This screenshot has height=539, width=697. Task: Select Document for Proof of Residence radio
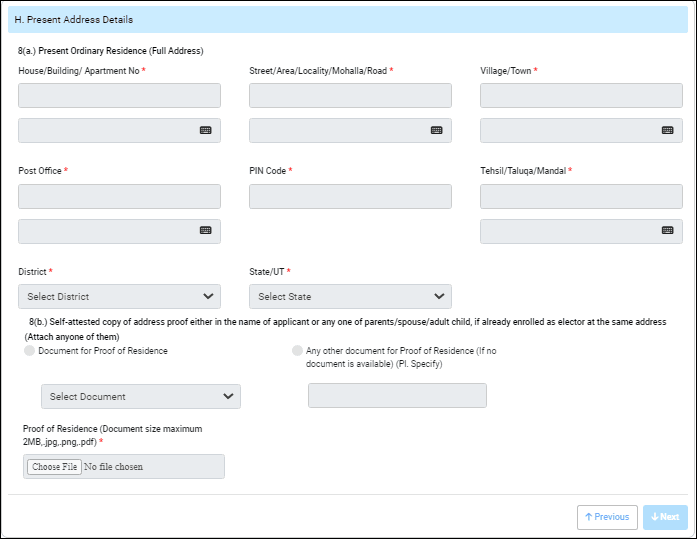point(29,351)
